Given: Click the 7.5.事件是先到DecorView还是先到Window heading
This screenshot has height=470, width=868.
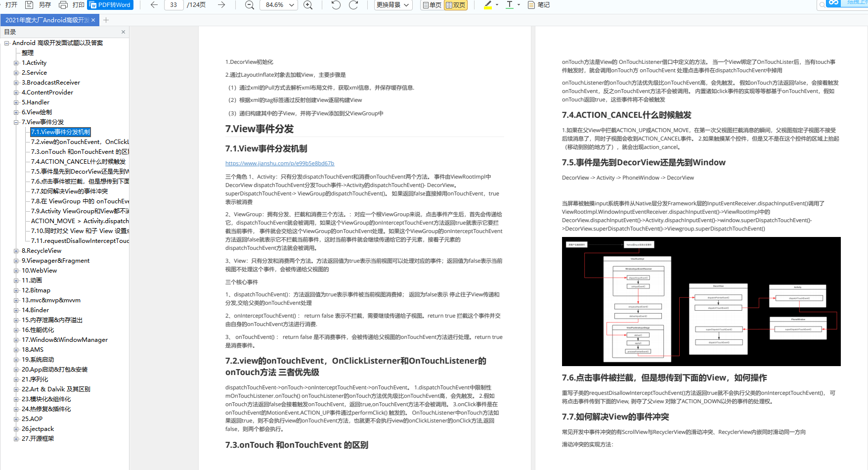Looking at the screenshot, I should [644, 162].
